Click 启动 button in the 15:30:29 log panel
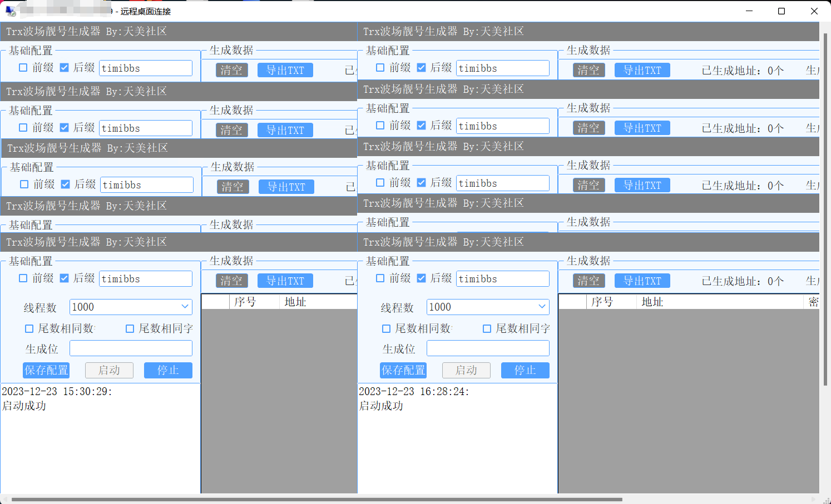Image resolution: width=831 pixels, height=504 pixels. pos(109,370)
